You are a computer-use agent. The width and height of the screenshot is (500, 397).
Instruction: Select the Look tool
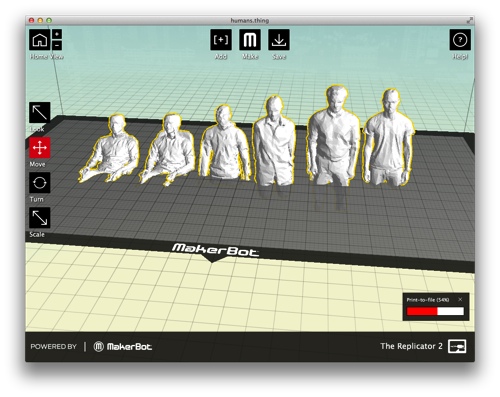click(x=40, y=113)
